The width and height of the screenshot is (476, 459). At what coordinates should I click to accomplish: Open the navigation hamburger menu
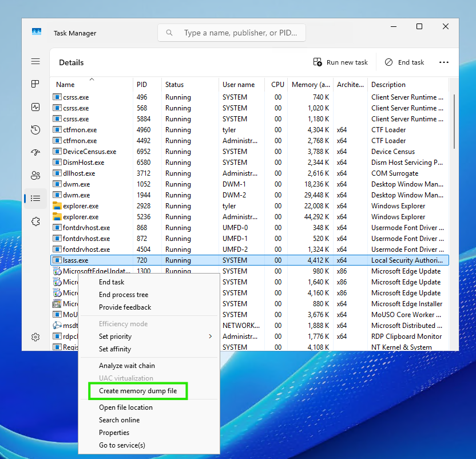tap(35, 61)
